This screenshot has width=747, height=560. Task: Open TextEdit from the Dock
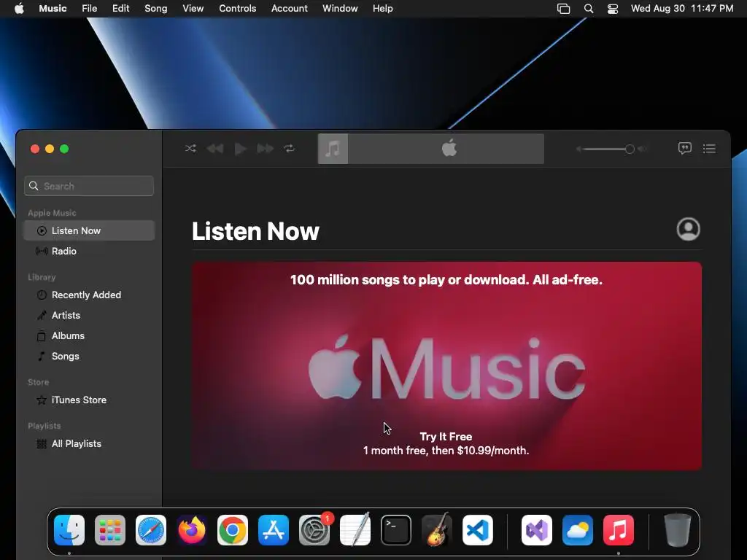pyautogui.click(x=355, y=530)
